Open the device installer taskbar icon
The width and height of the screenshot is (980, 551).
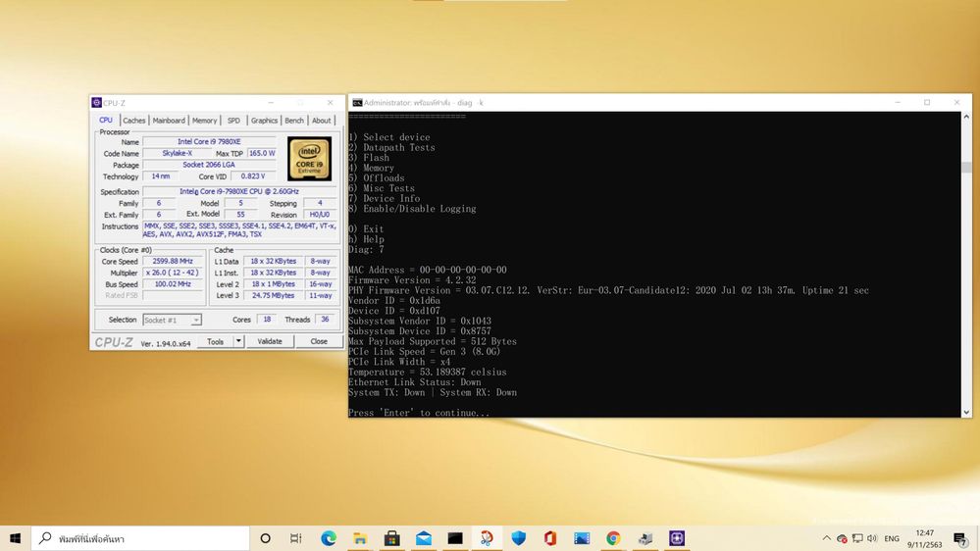(x=645, y=538)
